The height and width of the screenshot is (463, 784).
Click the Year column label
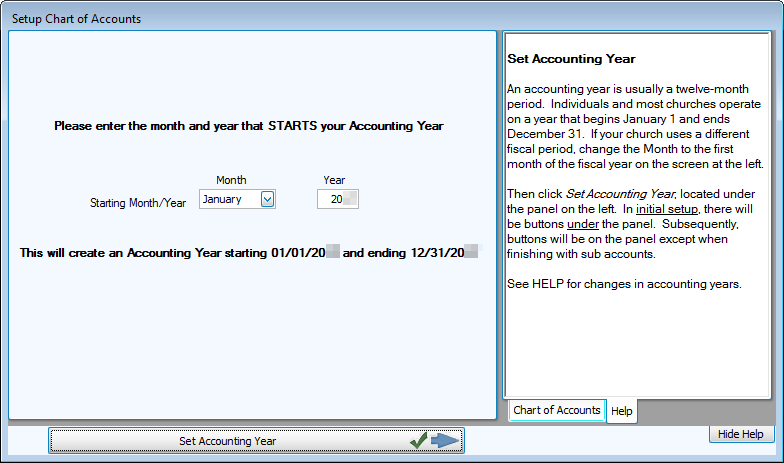pyautogui.click(x=334, y=180)
